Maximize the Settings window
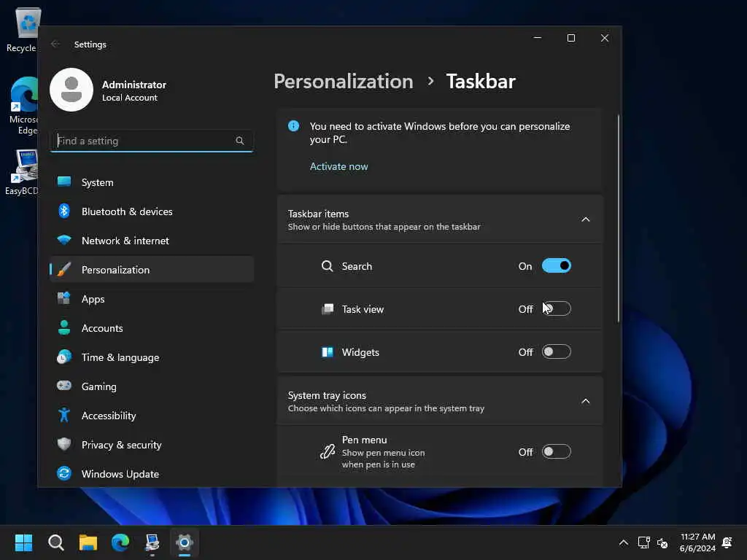Screen dimensions: 747x560 (570, 38)
